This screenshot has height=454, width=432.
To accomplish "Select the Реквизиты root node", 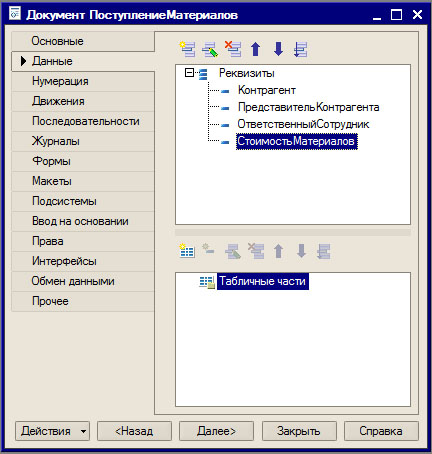I will [247, 73].
